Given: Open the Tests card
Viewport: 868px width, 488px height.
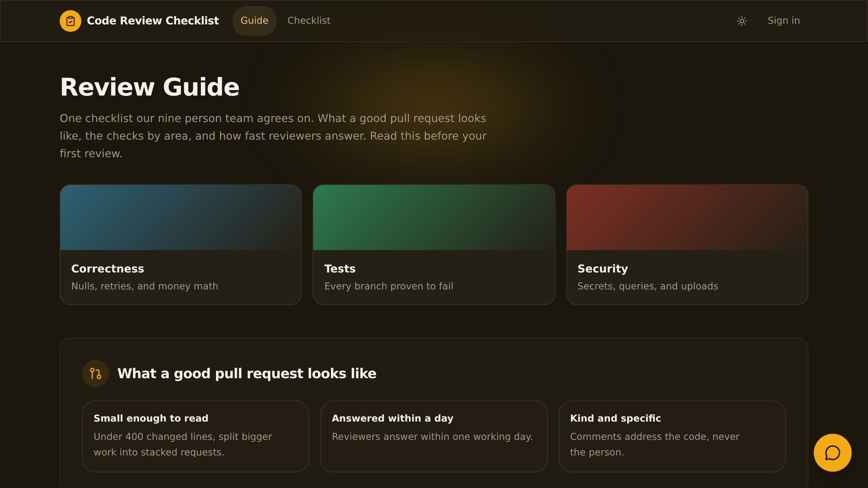Looking at the screenshot, I should pos(434,244).
